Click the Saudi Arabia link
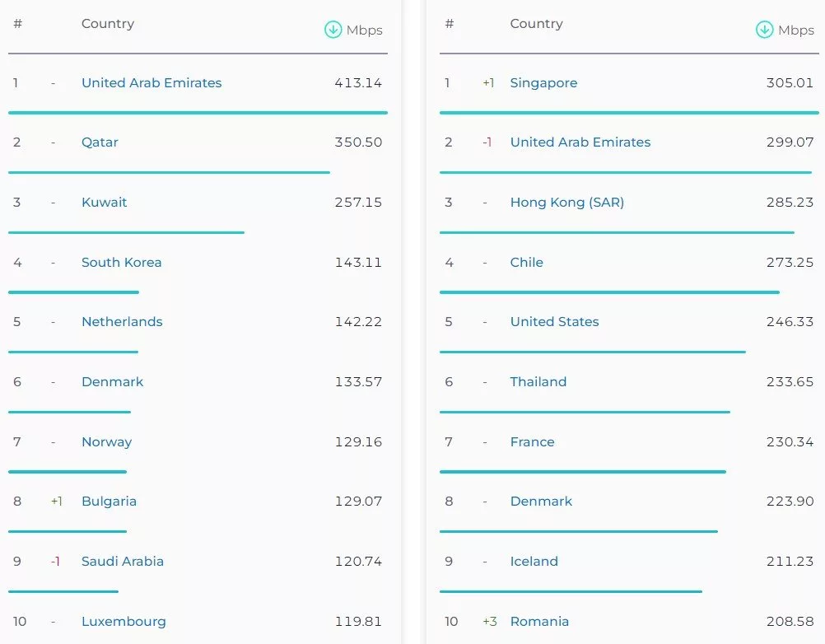Screen dimensions: 825x644 [x=122, y=562]
